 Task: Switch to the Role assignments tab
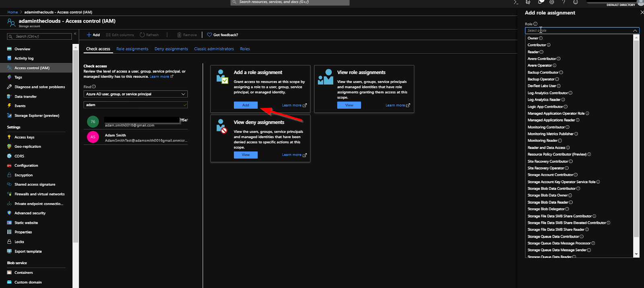132,49
